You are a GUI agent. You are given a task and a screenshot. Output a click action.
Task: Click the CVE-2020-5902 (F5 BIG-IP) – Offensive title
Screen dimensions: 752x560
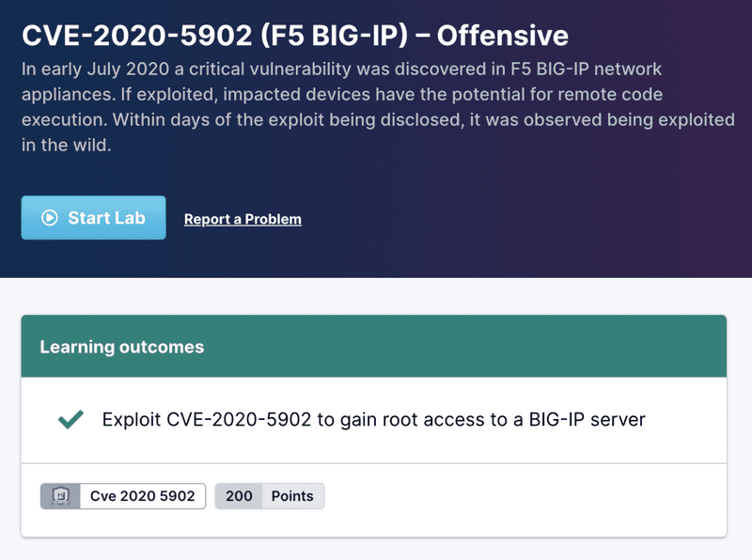pyautogui.click(x=294, y=36)
